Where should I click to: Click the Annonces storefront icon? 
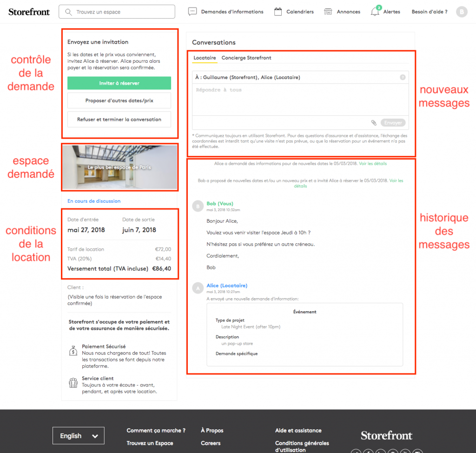(x=328, y=12)
